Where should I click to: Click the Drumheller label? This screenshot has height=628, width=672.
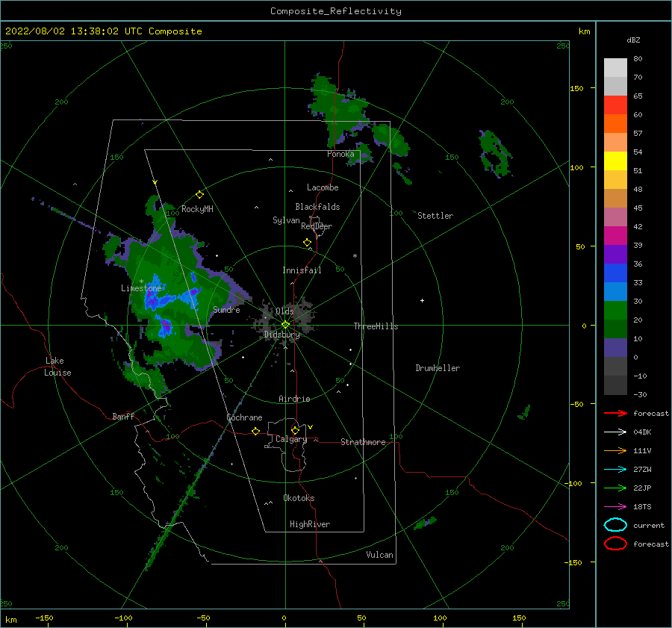coord(438,368)
